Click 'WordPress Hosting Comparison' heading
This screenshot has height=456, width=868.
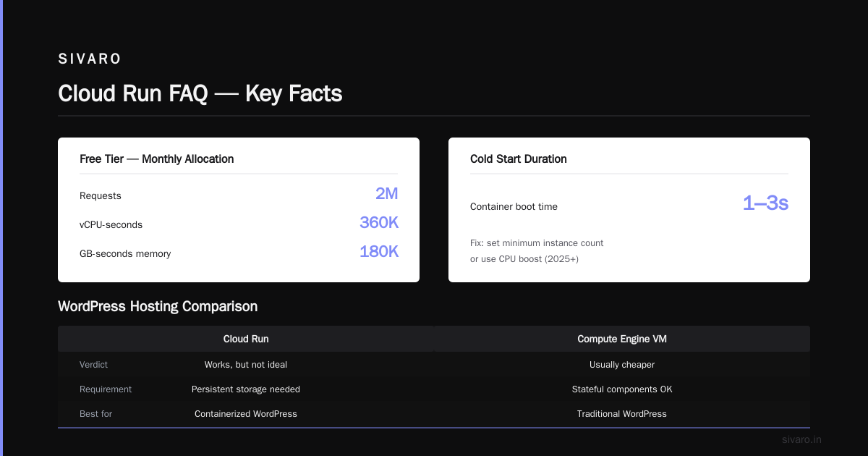pyautogui.click(x=158, y=307)
